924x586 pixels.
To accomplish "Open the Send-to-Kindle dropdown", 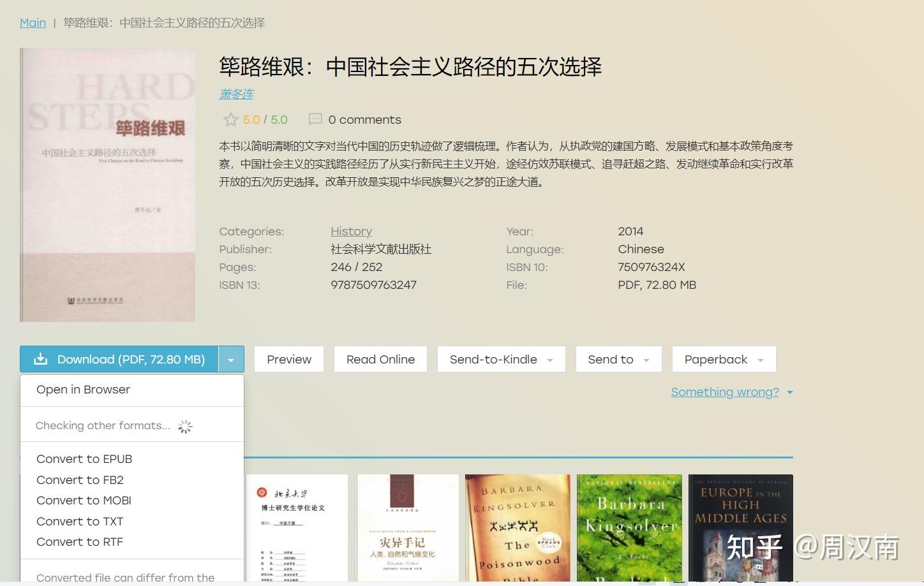I will click(550, 359).
